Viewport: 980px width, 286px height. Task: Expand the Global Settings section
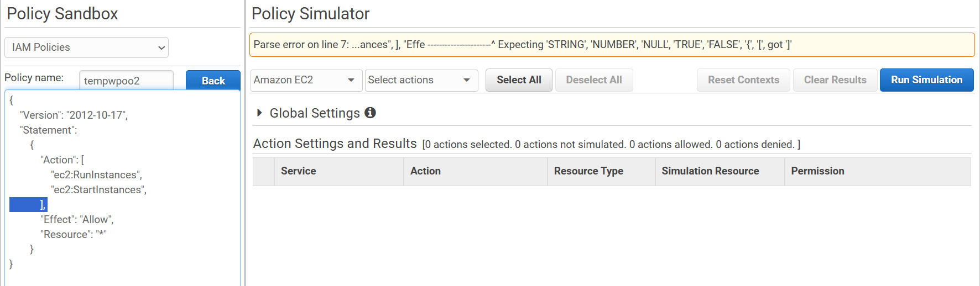click(x=259, y=113)
